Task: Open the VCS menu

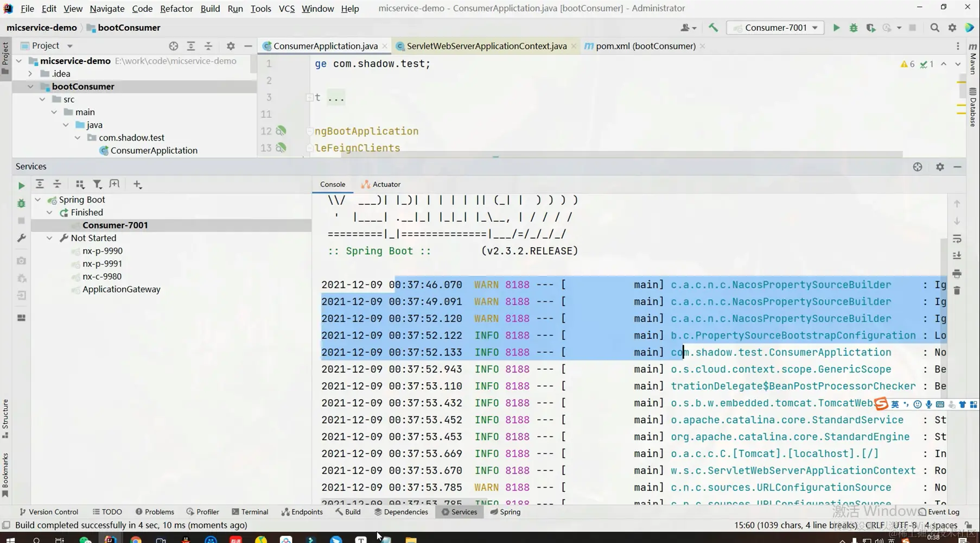Action: pyautogui.click(x=287, y=8)
